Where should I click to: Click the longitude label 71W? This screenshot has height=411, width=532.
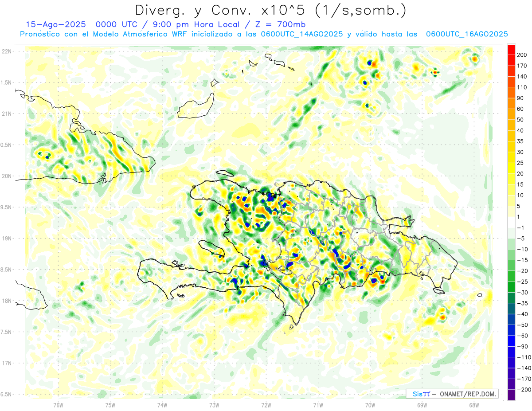[x=318, y=406]
